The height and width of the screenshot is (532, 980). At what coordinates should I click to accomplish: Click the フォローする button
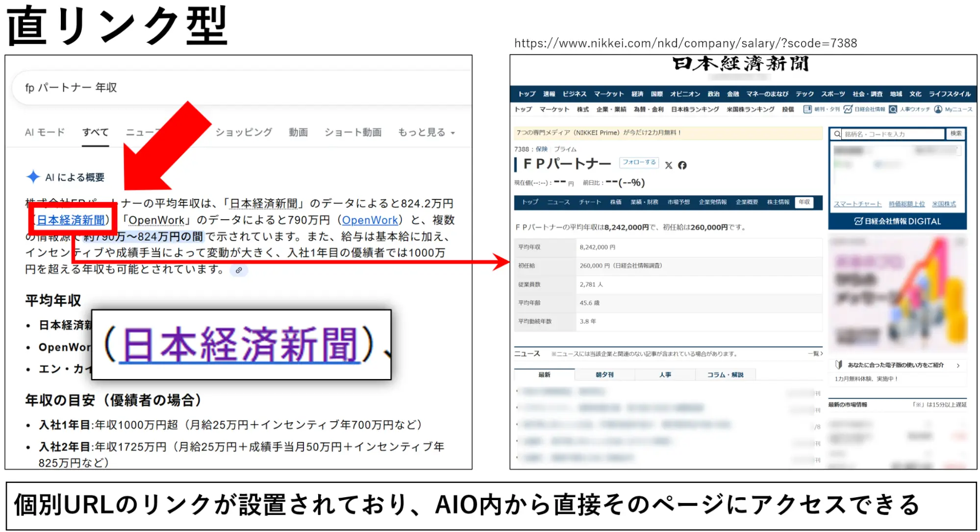pyautogui.click(x=639, y=162)
